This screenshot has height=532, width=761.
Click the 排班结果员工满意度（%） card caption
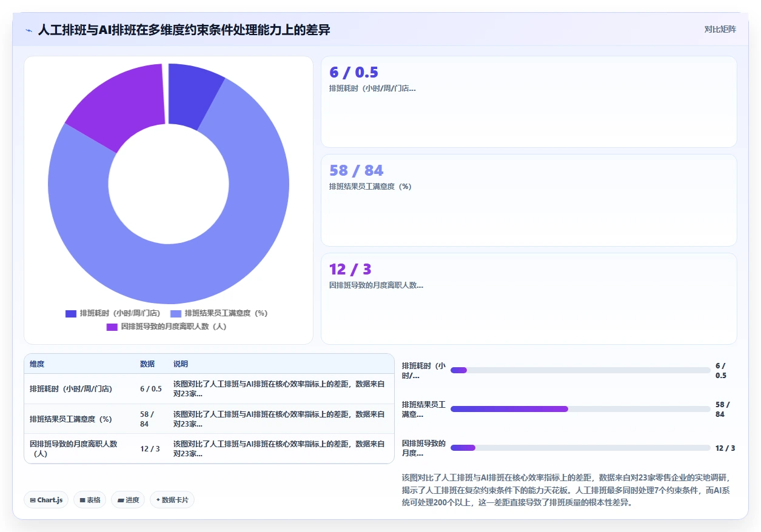pos(370,187)
